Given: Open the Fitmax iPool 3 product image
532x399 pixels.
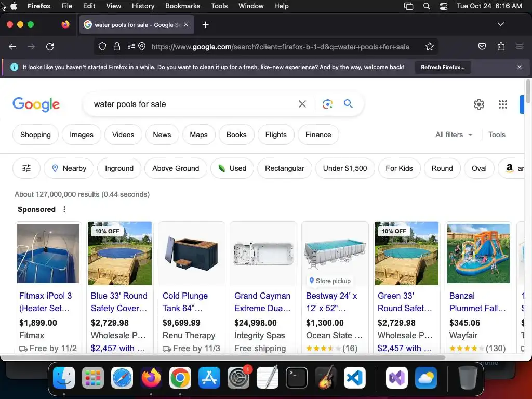Looking at the screenshot, I should (48, 253).
